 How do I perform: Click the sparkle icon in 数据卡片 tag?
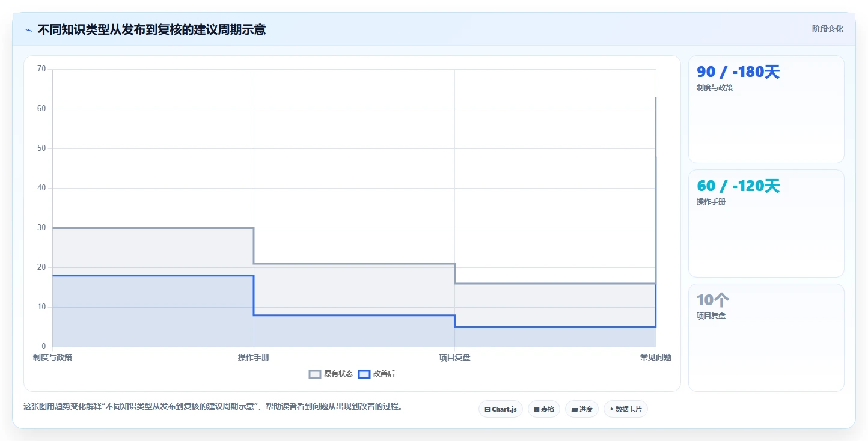(611, 409)
